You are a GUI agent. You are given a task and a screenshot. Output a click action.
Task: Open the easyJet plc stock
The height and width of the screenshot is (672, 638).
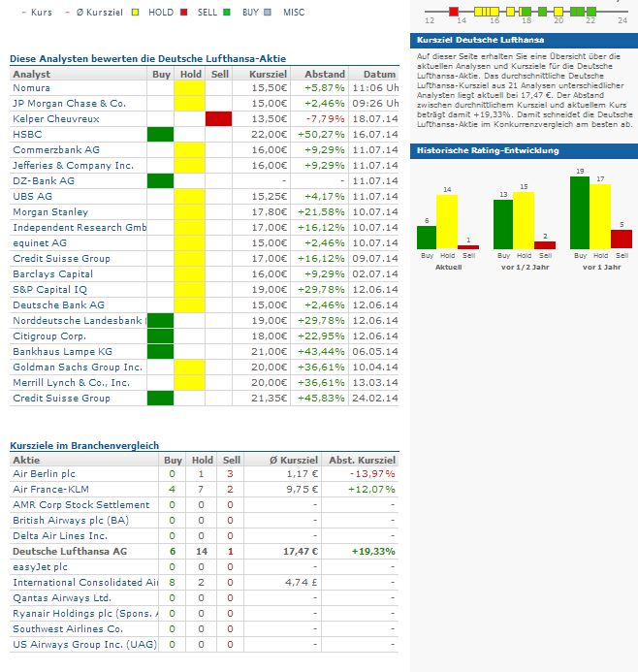click(40, 566)
